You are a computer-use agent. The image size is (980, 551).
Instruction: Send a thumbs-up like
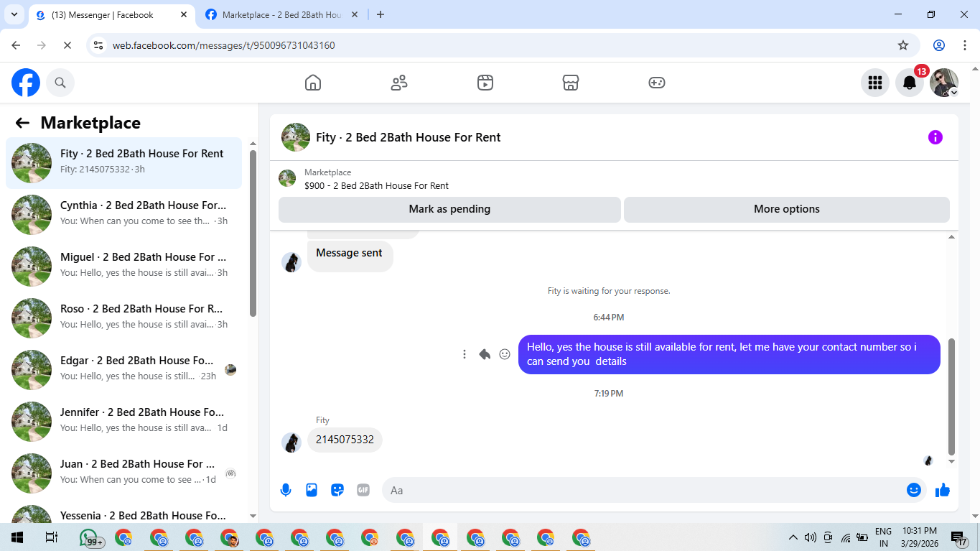point(943,490)
